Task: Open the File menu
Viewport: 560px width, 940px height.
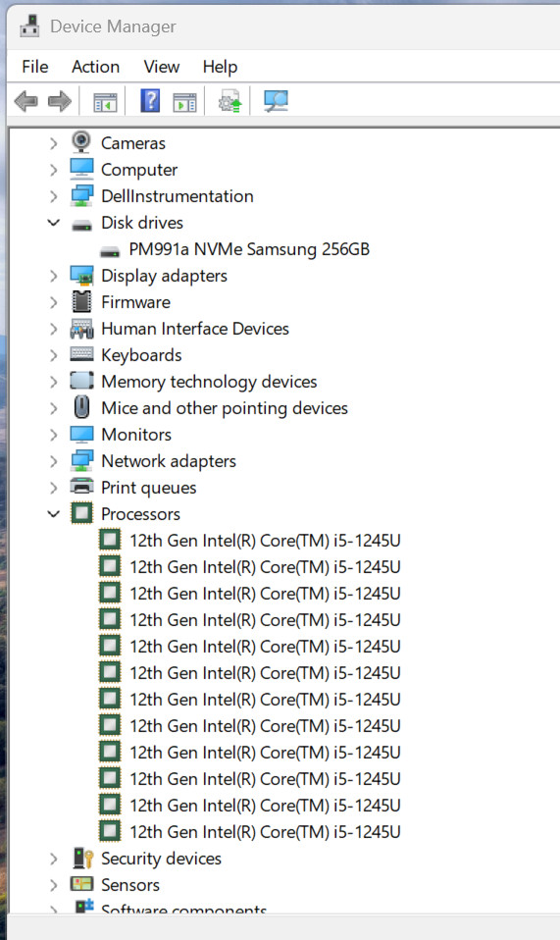Action: click(x=34, y=67)
